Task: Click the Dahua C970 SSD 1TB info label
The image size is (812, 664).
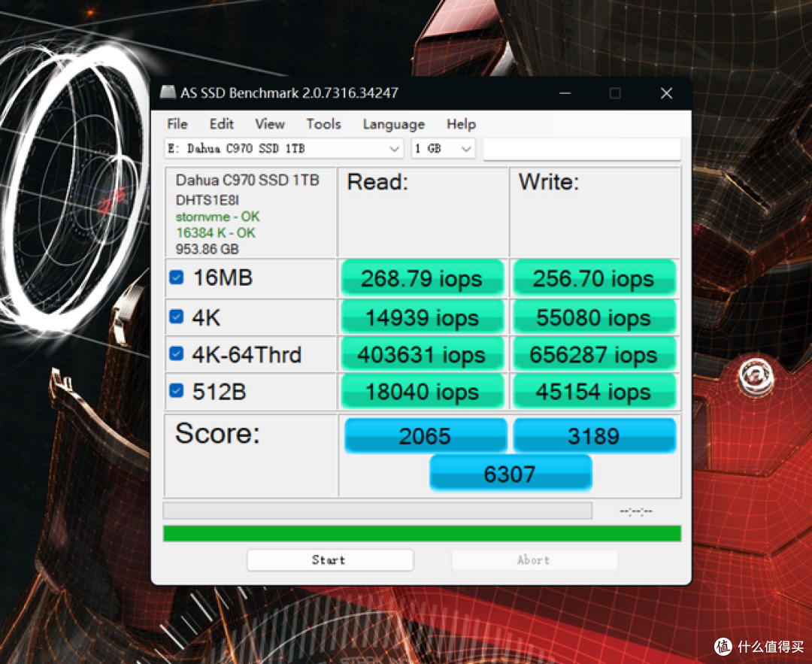Action: [x=247, y=180]
